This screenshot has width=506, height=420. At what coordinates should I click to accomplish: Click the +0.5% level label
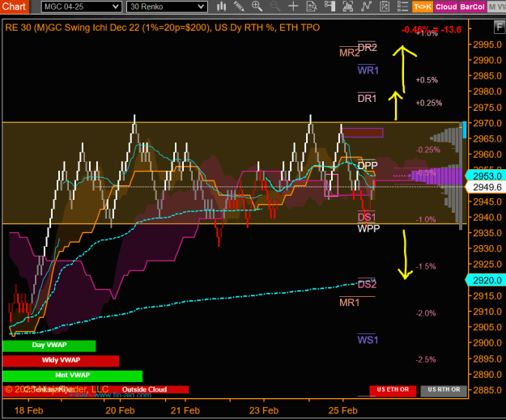click(x=427, y=80)
